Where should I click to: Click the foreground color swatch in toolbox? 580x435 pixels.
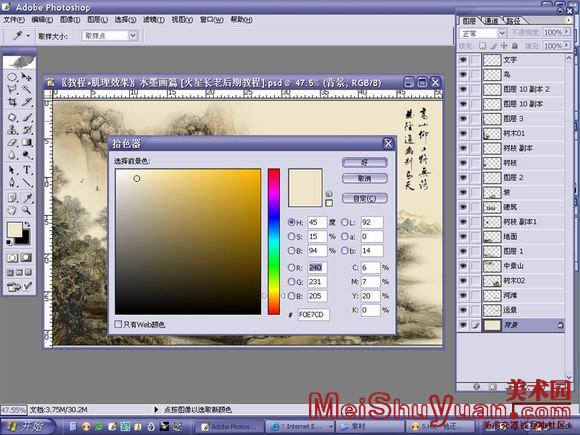[14, 230]
